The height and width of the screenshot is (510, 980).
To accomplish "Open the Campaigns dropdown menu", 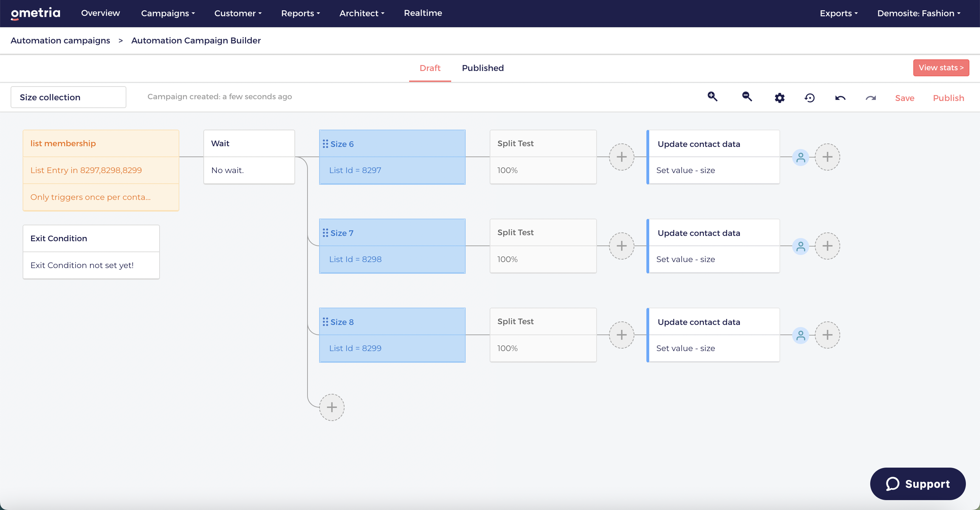I will [x=168, y=13].
